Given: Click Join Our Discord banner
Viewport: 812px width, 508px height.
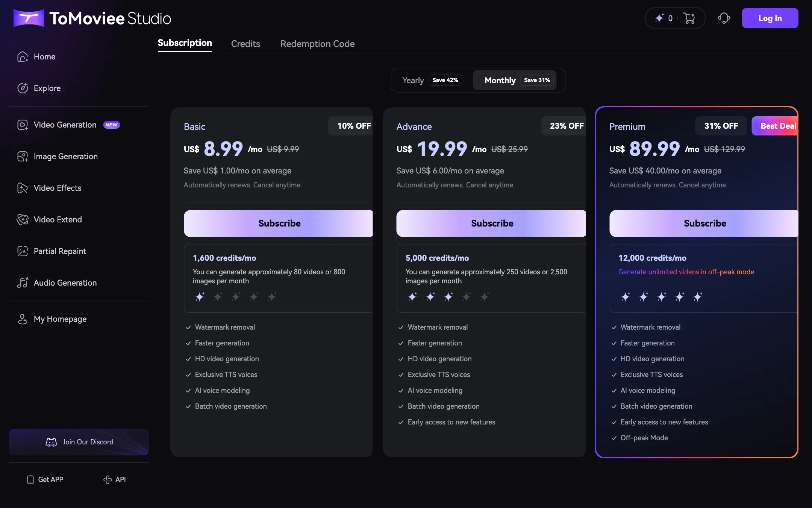Looking at the screenshot, I should pyautogui.click(x=79, y=442).
